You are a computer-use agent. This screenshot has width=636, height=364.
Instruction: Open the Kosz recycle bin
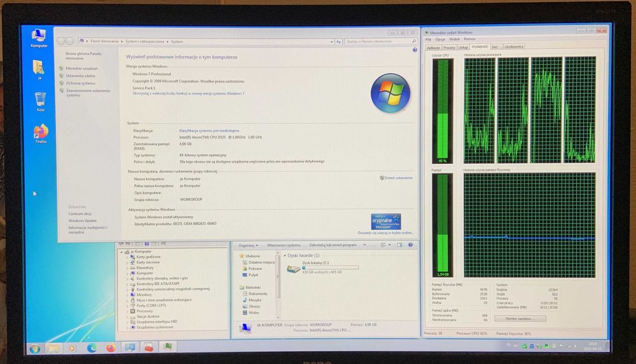40,102
